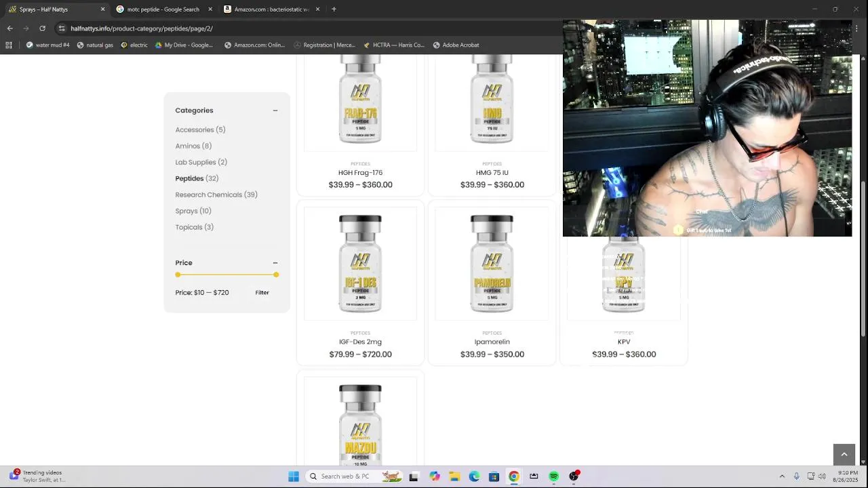
Task: Open the OBS Studio taskbar icon
Action: pyautogui.click(x=574, y=476)
